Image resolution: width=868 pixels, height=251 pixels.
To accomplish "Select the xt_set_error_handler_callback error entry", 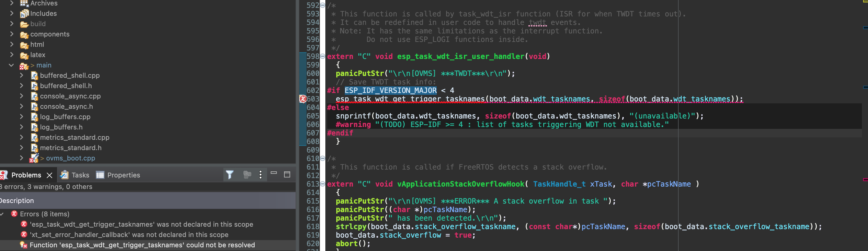I will [x=129, y=235].
